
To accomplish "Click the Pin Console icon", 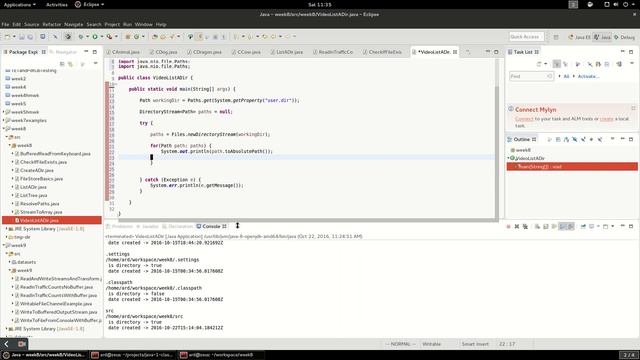I will 583,226.
